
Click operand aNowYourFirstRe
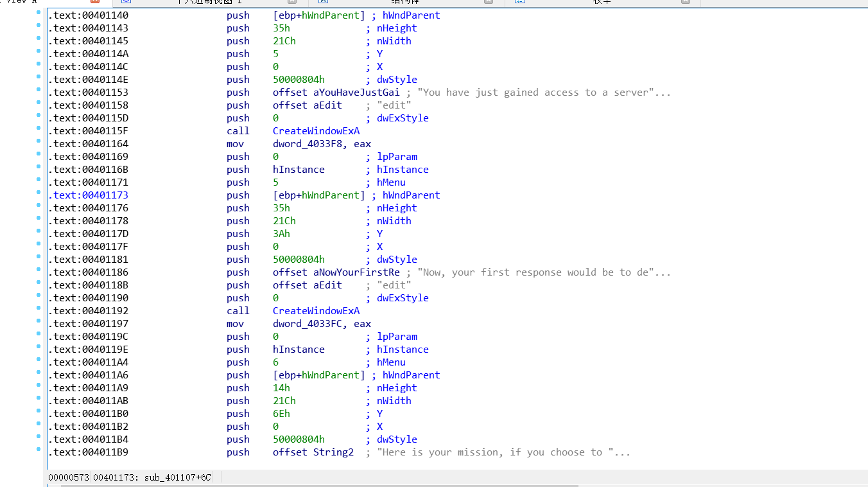(x=356, y=272)
